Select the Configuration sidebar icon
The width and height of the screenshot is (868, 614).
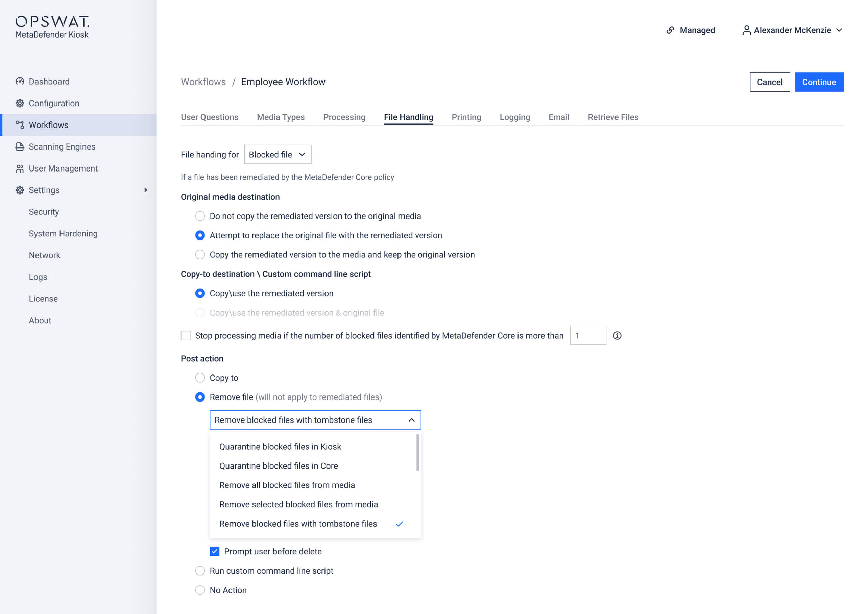20,103
